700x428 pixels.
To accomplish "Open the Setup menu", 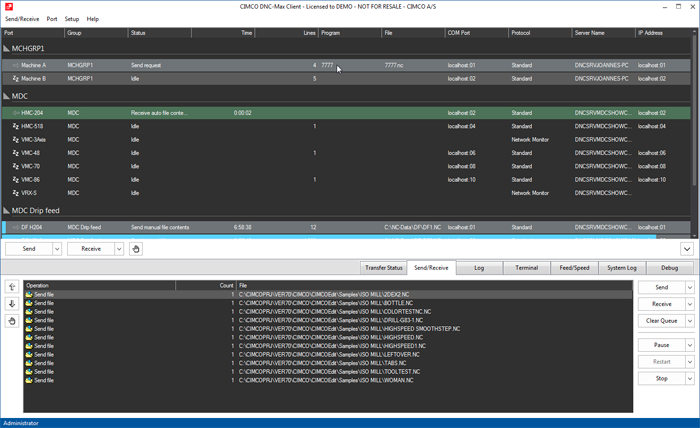I will 72,19.
